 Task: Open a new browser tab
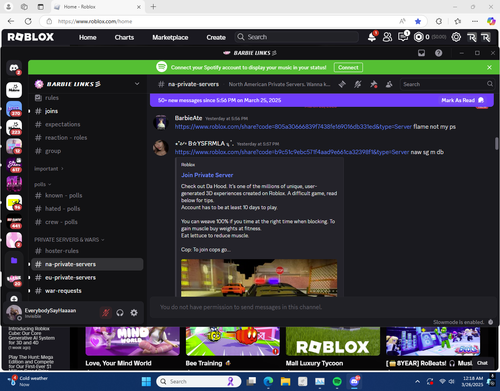[153, 7]
